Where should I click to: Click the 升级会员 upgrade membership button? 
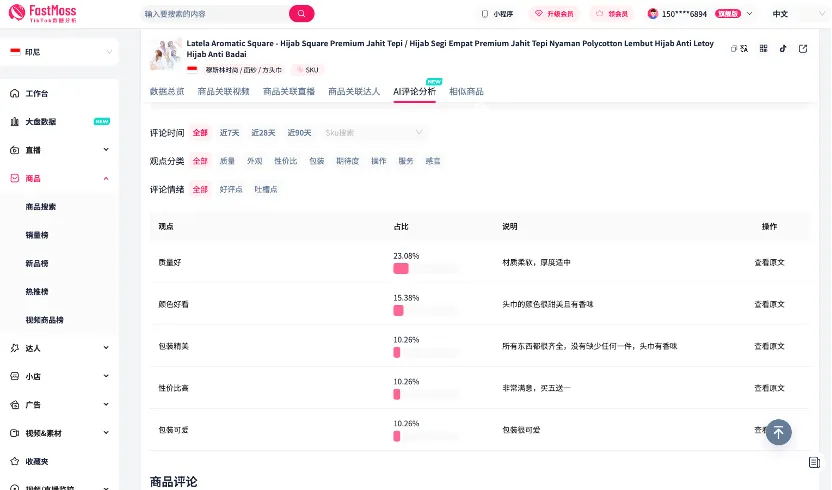click(554, 14)
